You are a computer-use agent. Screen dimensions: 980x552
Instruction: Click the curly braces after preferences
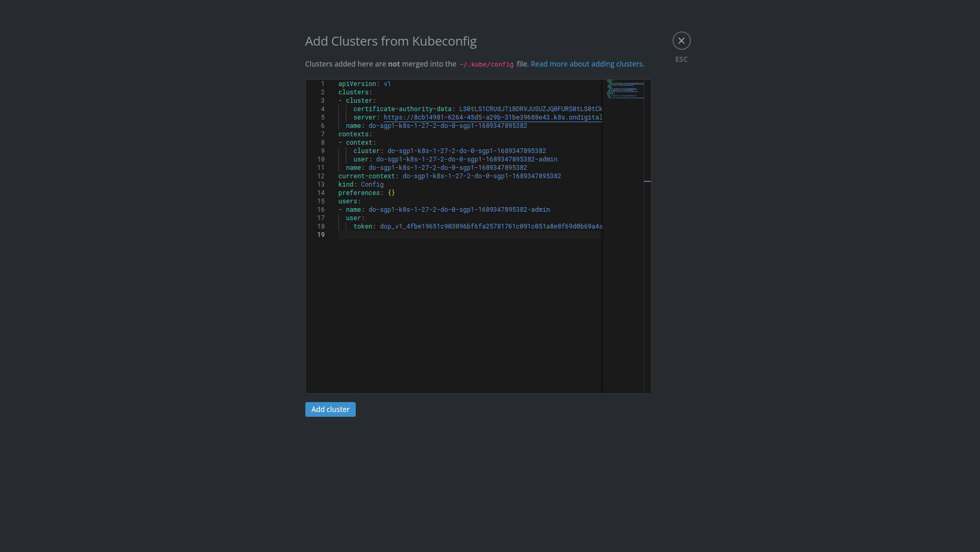coord(391,193)
